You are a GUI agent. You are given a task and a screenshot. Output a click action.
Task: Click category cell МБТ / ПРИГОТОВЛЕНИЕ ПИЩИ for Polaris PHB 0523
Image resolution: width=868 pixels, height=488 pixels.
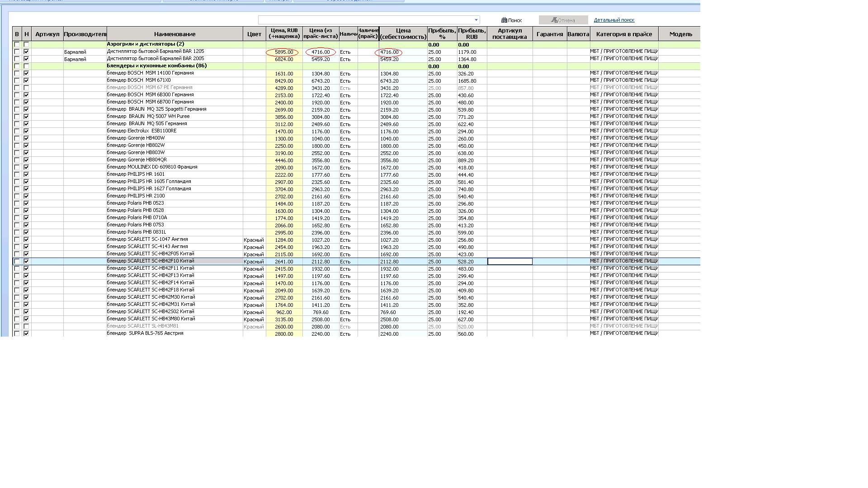pos(624,203)
